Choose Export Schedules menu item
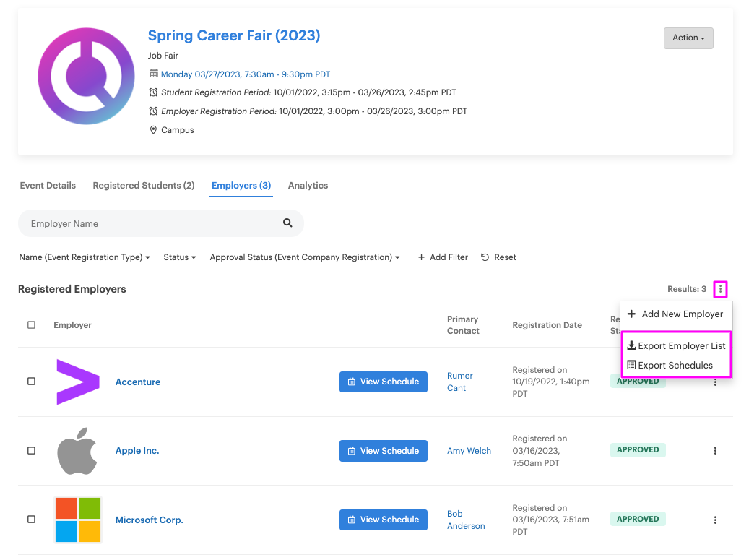The width and height of the screenshot is (749, 560). [676, 365]
